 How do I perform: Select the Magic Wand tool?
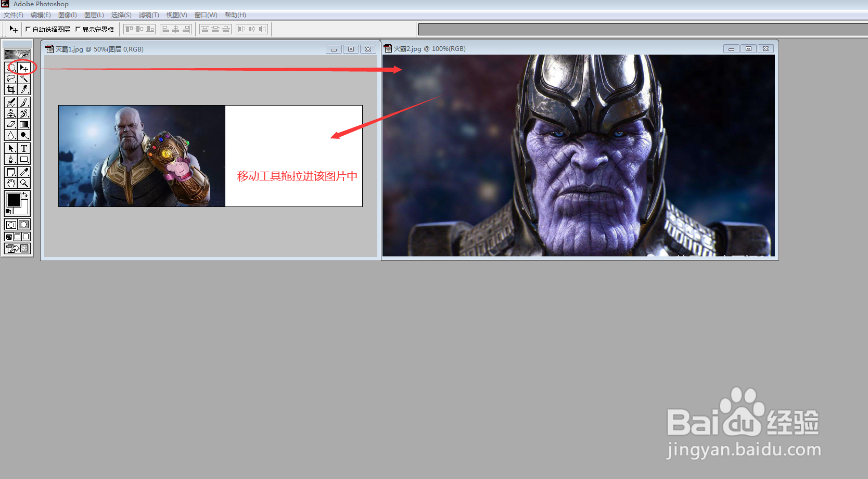(x=24, y=79)
